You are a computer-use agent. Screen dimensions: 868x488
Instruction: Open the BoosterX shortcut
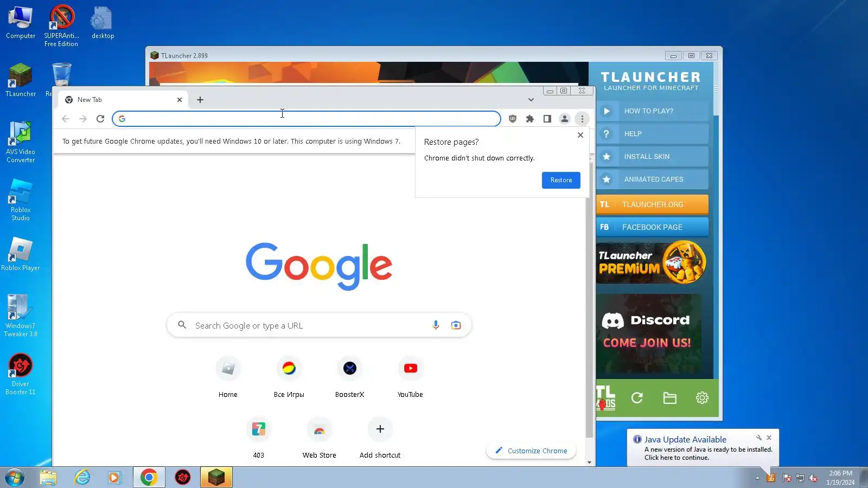[350, 377]
